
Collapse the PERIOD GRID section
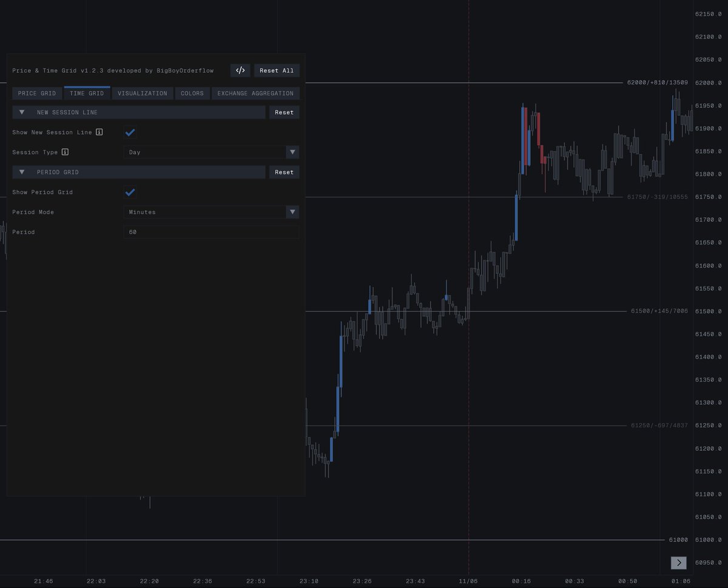tap(139, 172)
